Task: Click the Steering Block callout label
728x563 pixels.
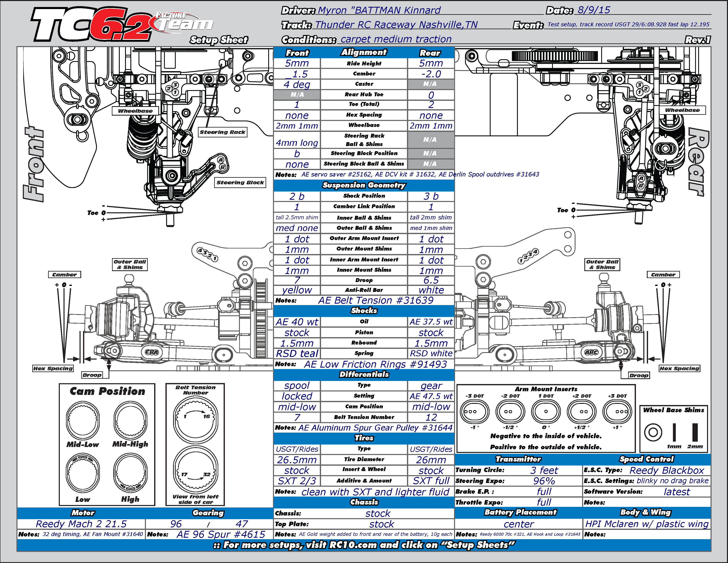Action: pyautogui.click(x=240, y=182)
